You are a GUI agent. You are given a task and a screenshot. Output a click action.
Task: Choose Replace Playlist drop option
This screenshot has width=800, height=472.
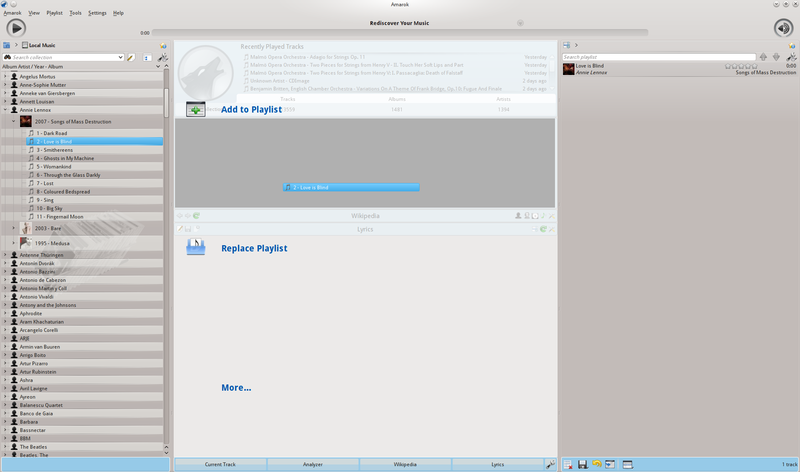coord(254,249)
